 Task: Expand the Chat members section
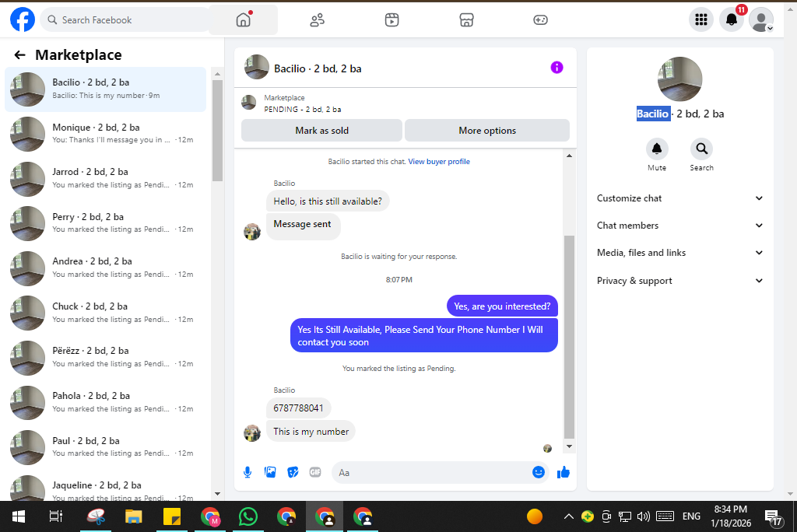(679, 225)
